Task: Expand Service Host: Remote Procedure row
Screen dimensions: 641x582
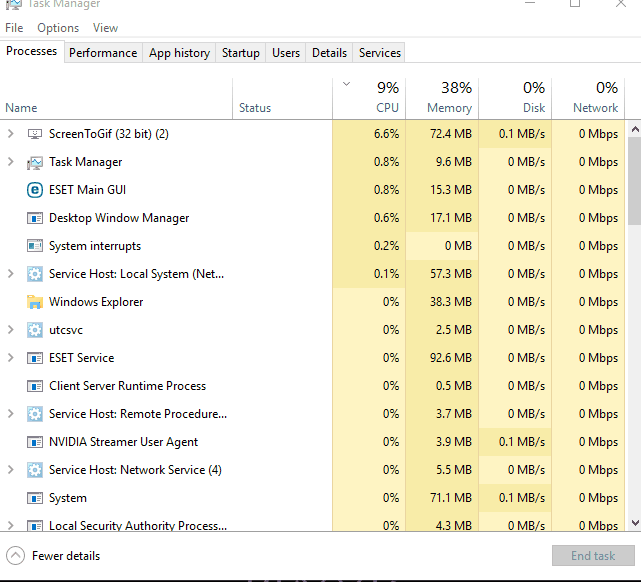Action: click(x=11, y=414)
